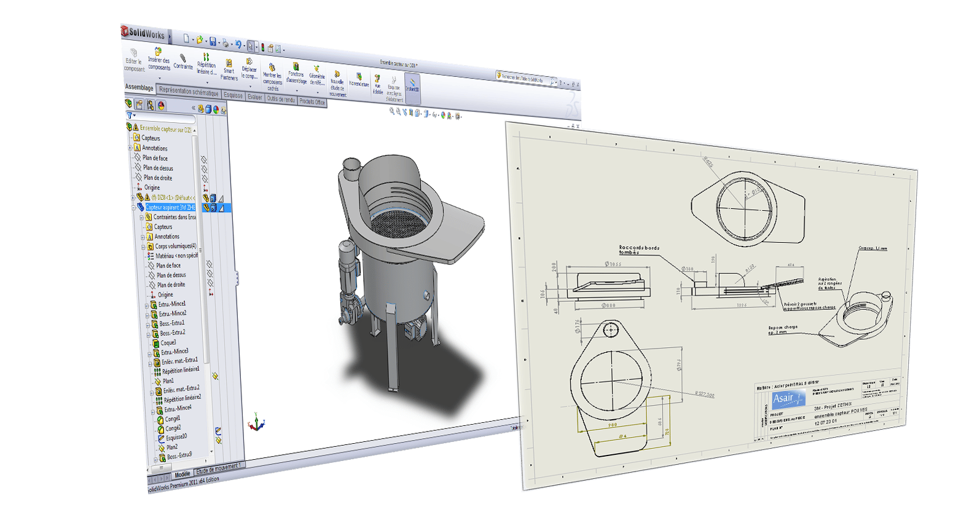Viewport: 980px width, 528px height.
Task: Open the PropertyManager tab icon
Action: pyautogui.click(x=140, y=104)
